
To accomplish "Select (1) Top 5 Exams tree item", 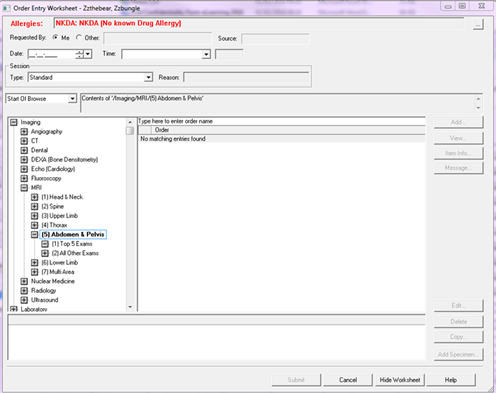I will click(72, 244).
